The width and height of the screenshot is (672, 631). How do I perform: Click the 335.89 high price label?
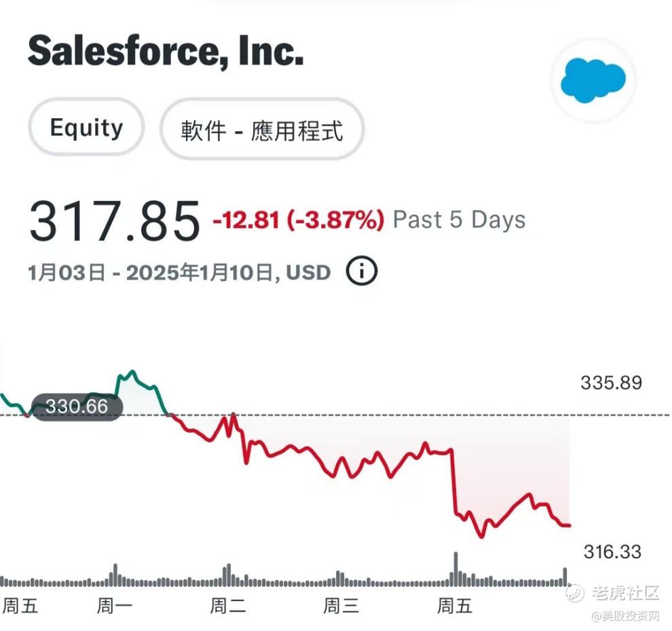coord(610,383)
